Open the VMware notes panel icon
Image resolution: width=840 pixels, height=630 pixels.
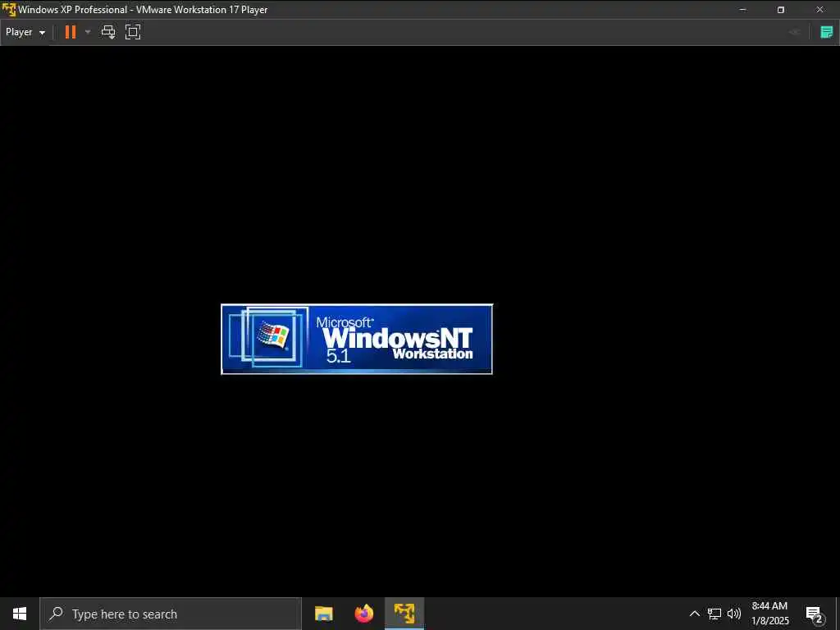pos(827,32)
